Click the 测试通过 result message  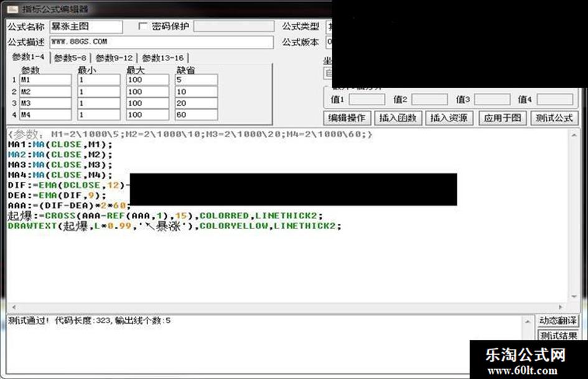click(89, 321)
